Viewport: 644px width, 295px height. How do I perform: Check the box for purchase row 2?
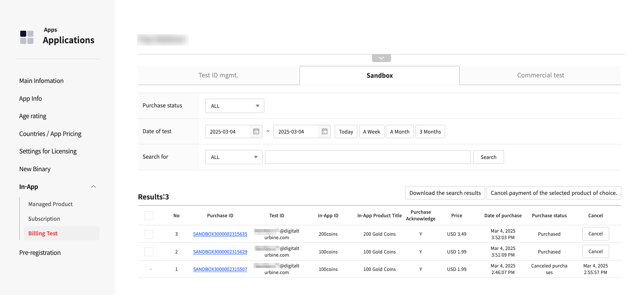(x=149, y=252)
